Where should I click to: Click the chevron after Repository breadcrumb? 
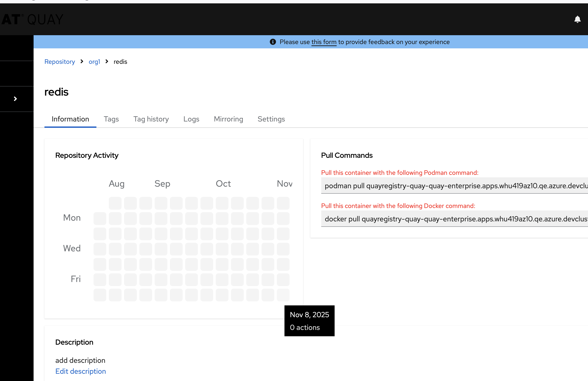point(82,61)
